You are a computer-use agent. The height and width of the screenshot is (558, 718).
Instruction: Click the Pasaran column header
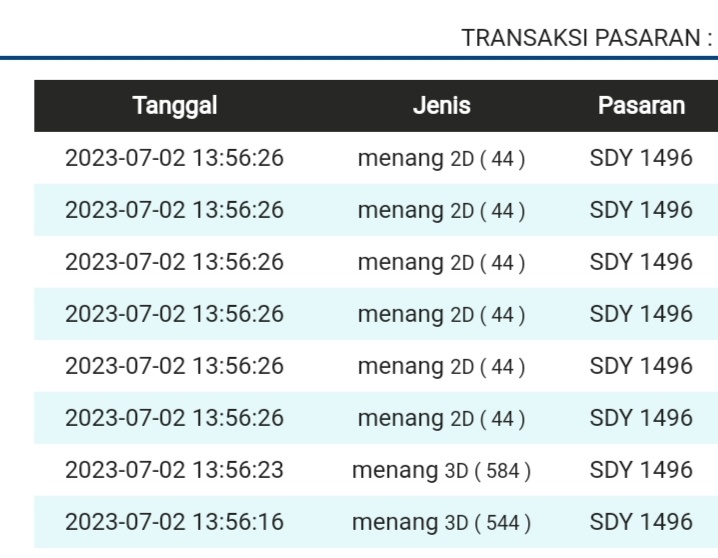641,106
